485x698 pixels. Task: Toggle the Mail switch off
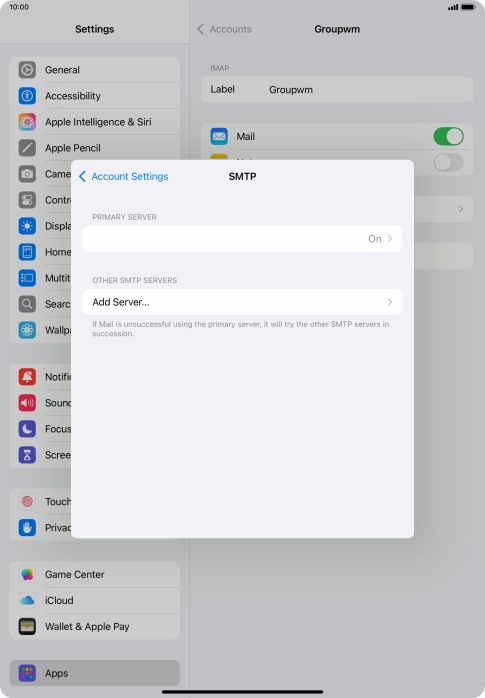tap(449, 136)
